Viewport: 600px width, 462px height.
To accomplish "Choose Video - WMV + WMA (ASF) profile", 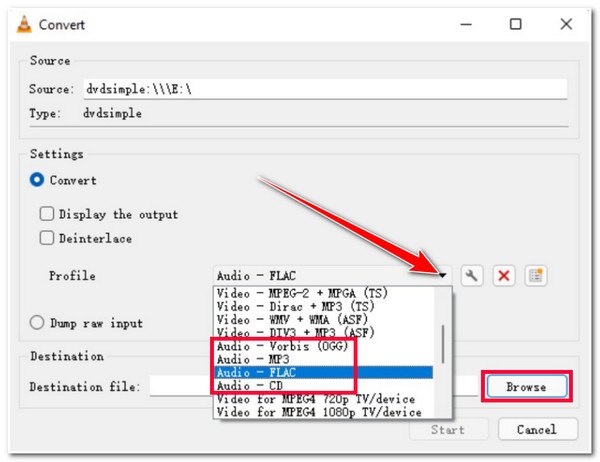I will (323, 320).
